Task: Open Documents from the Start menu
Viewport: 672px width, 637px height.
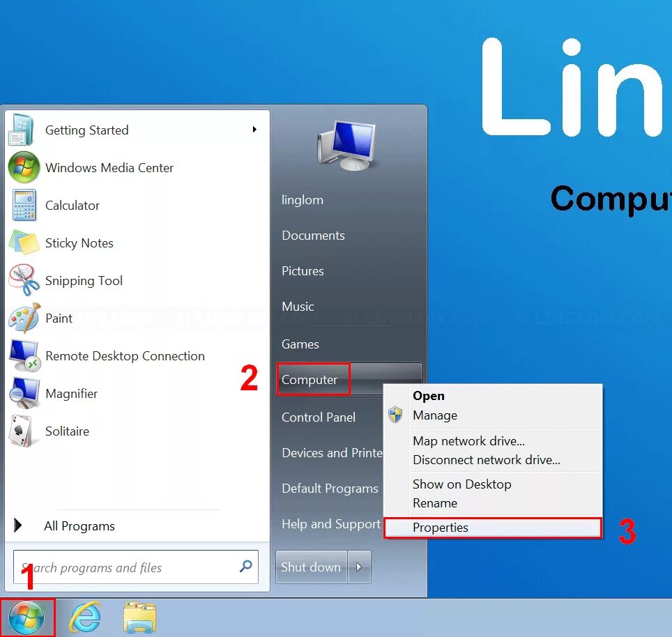Action: (313, 235)
